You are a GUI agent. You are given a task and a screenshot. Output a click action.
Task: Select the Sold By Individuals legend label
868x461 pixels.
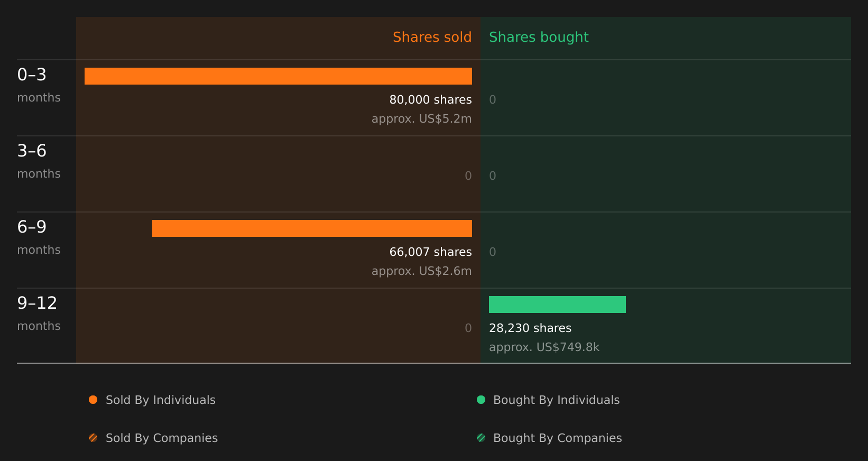[x=161, y=400]
